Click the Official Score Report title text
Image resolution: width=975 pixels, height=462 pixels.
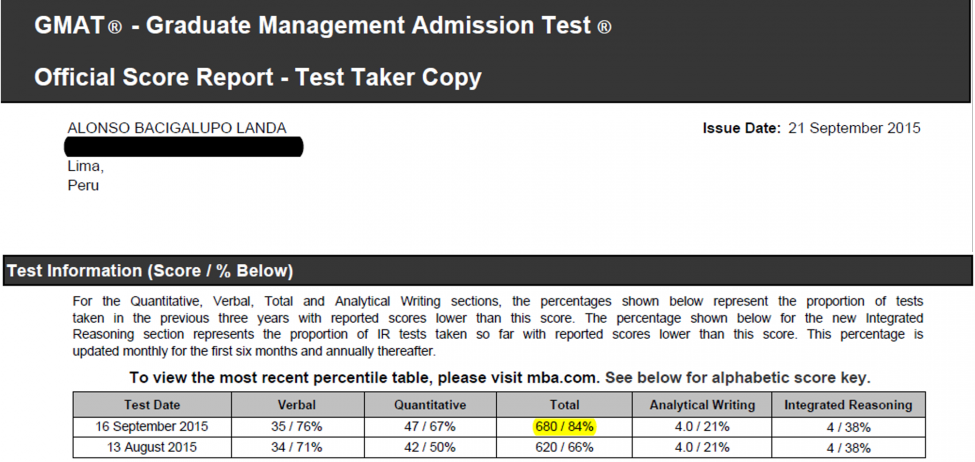point(257,76)
